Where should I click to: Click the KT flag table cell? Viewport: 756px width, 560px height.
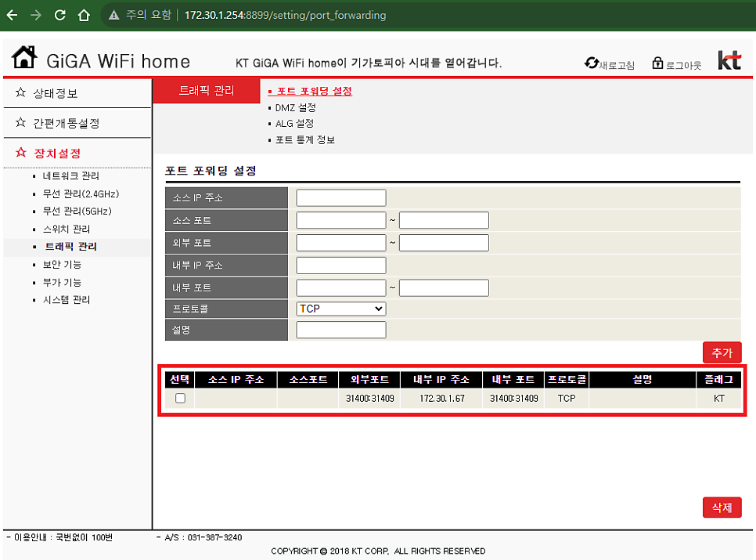pyautogui.click(x=719, y=399)
